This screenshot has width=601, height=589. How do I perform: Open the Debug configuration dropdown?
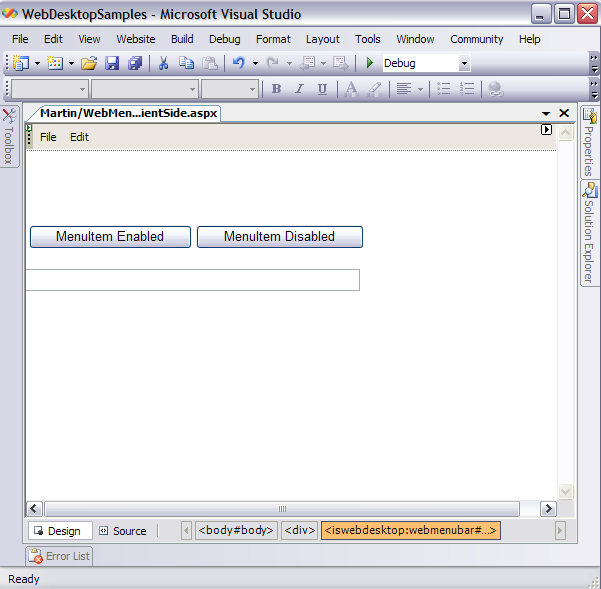click(x=464, y=63)
